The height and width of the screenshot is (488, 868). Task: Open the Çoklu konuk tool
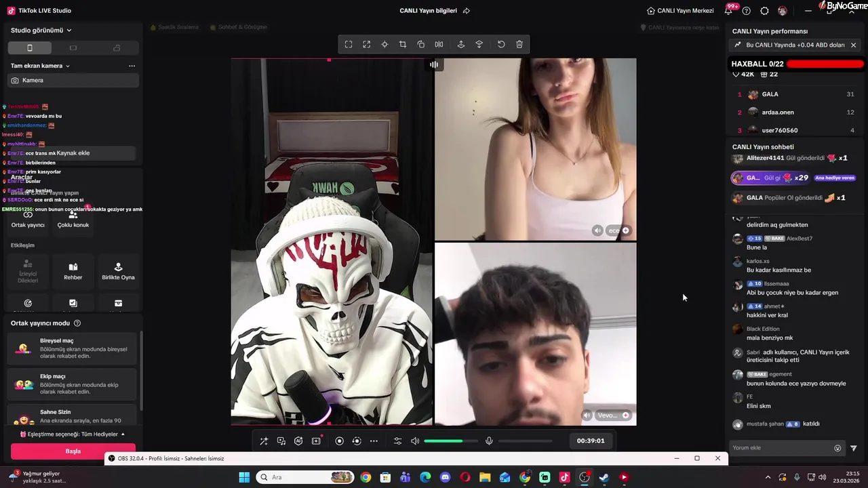[x=73, y=219]
